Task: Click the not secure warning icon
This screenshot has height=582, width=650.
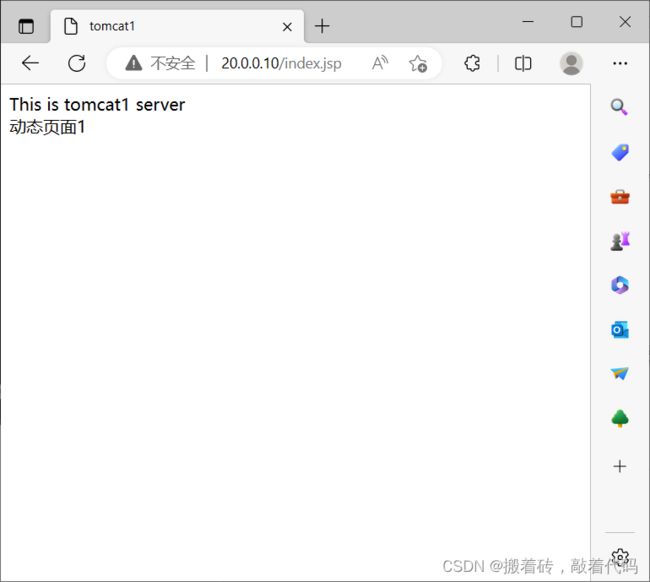Action: point(133,63)
